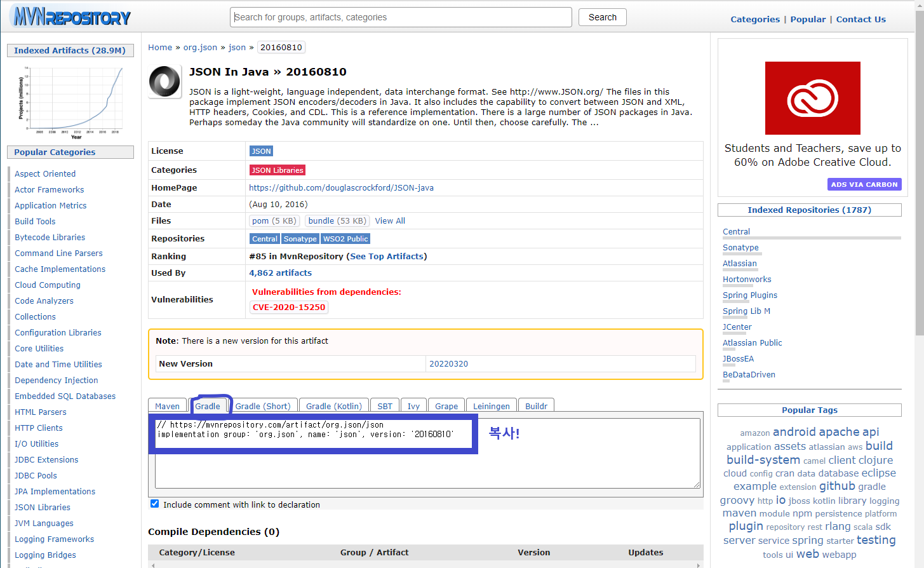Switch to the Gradle (Short) tab
Viewport: 924px width, 568px height.
(x=263, y=406)
